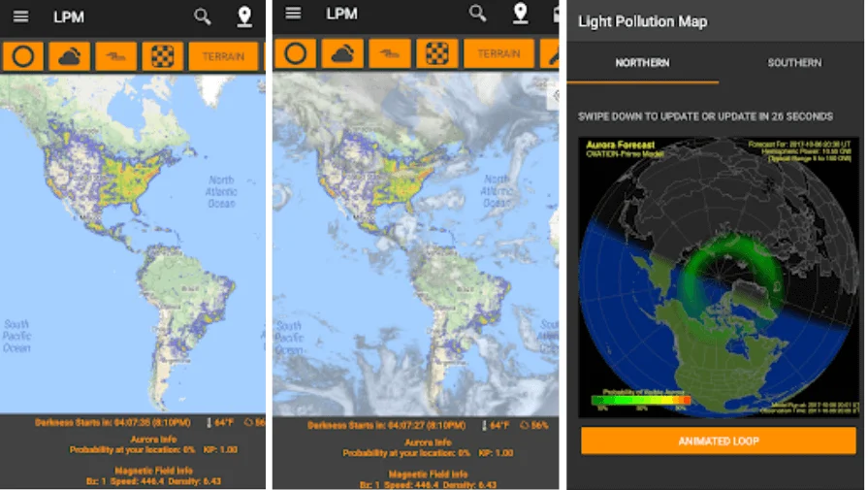868x490 pixels.
Task: Tap 64°F temperature reading in middle screen
Action: coord(497,425)
